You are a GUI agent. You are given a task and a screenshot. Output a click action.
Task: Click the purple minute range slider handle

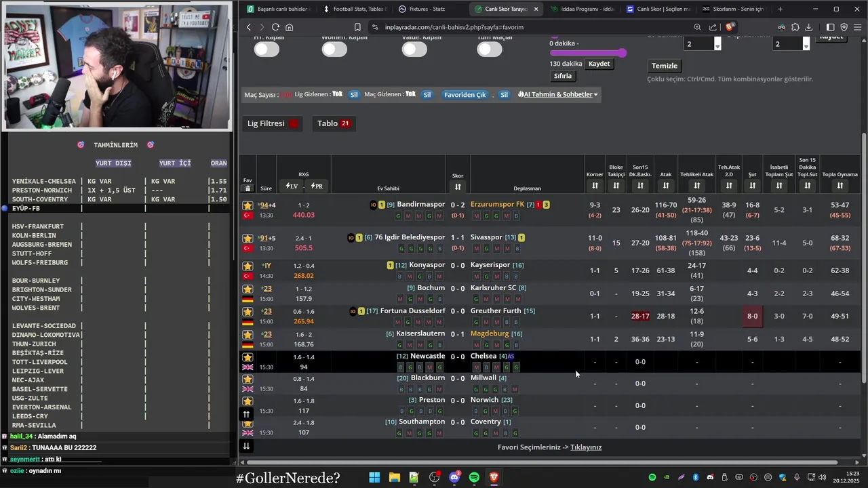pyautogui.click(x=622, y=53)
